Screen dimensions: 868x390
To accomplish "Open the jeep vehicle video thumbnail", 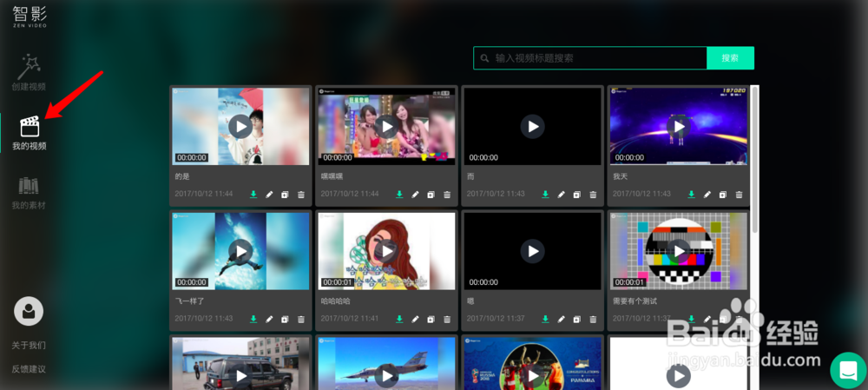I will [x=240, y=364].
